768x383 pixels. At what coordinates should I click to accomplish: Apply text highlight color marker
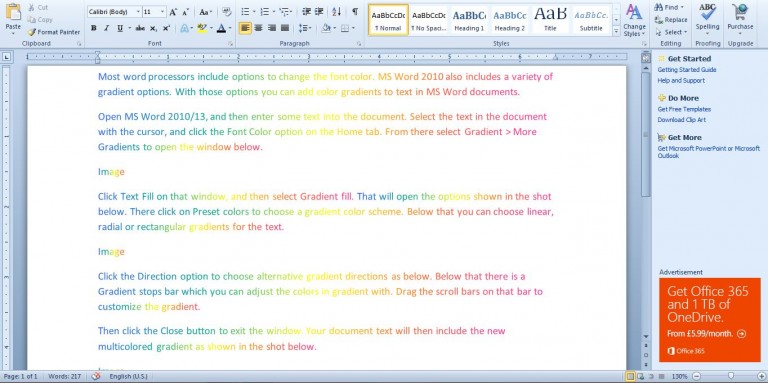pyautogui.click(x=201, y=28)
